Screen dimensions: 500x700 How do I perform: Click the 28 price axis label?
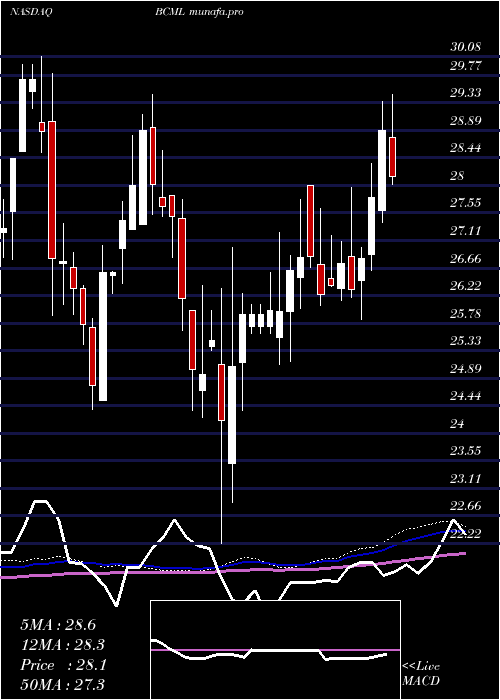click(457, 175)
